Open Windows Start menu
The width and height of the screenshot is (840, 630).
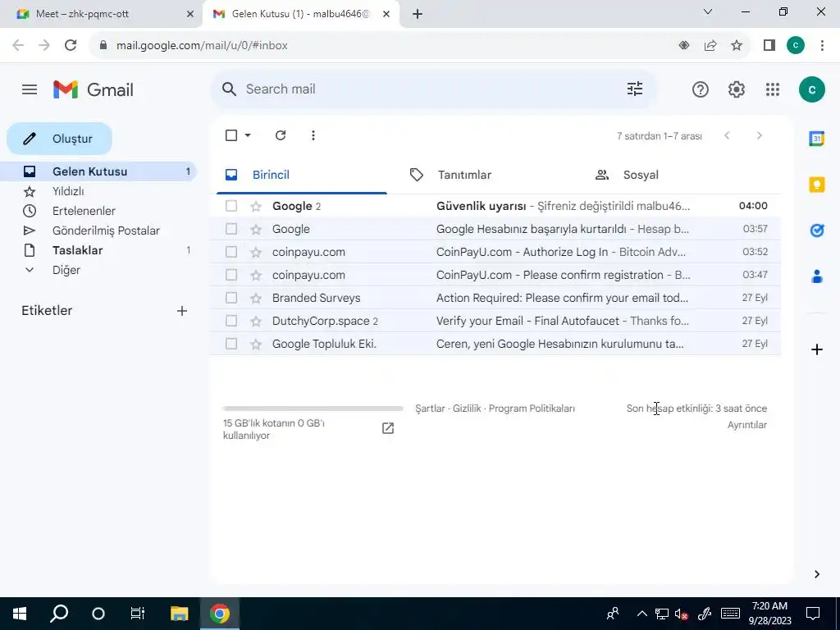click(20, 614)
